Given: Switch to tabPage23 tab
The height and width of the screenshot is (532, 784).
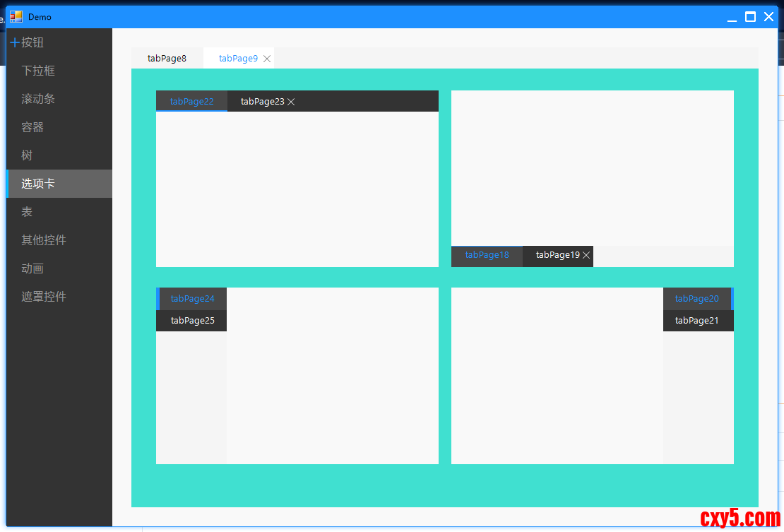Looking at the screenshot, I should (x=263, y=102).
